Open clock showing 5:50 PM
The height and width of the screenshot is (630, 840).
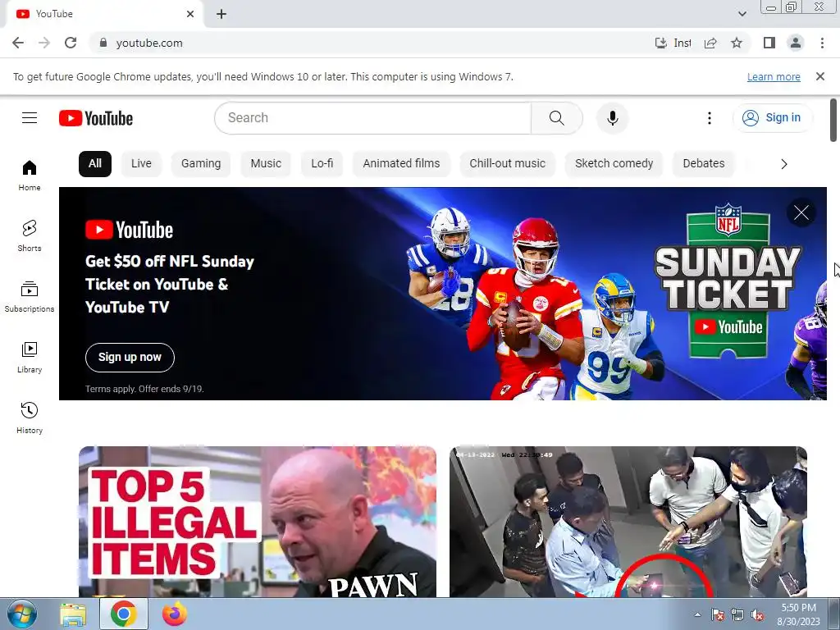coord(798,614)
